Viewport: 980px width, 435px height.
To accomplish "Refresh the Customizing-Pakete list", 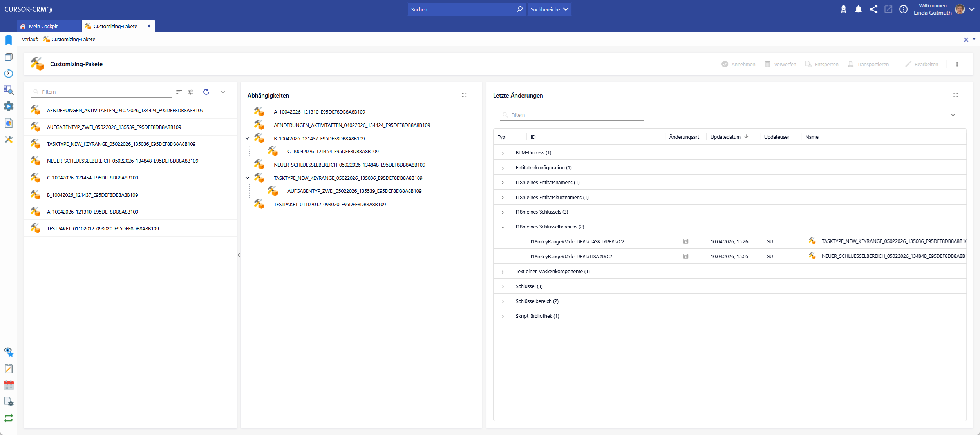I will click(206, 92).
